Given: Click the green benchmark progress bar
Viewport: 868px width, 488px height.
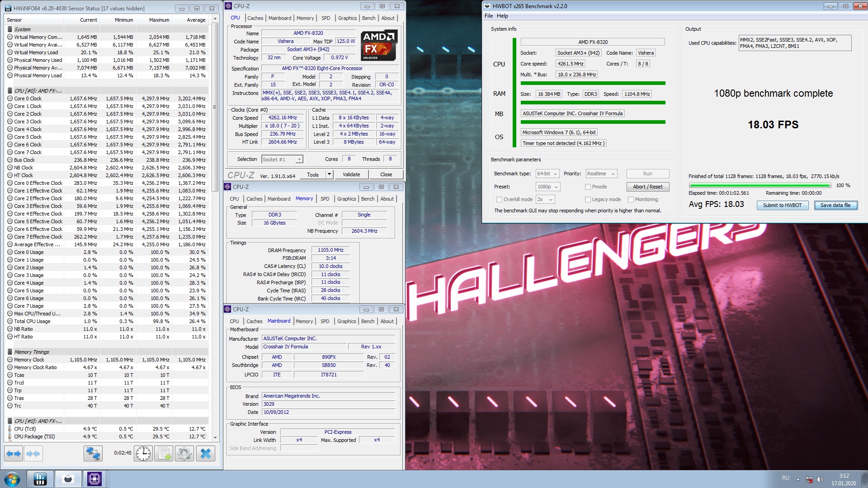Looking at the screenshot, I should pyautogui.click(x=760, y=185).
